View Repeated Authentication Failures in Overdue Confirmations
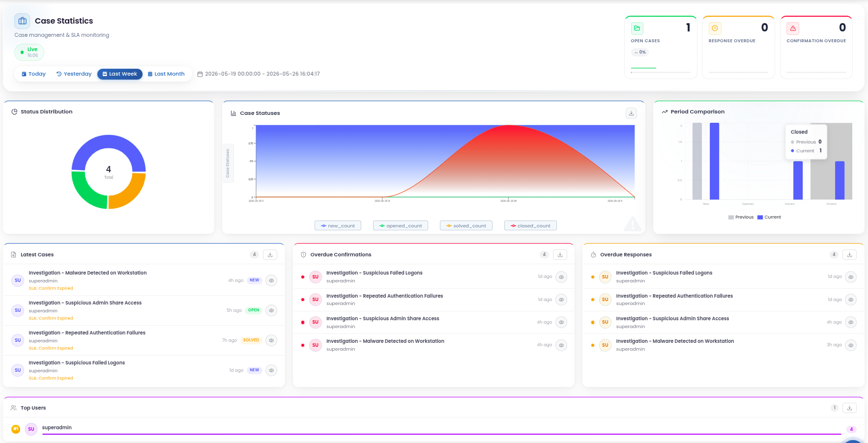The width and height of the screenshot is (868, 443). point(561,300)
